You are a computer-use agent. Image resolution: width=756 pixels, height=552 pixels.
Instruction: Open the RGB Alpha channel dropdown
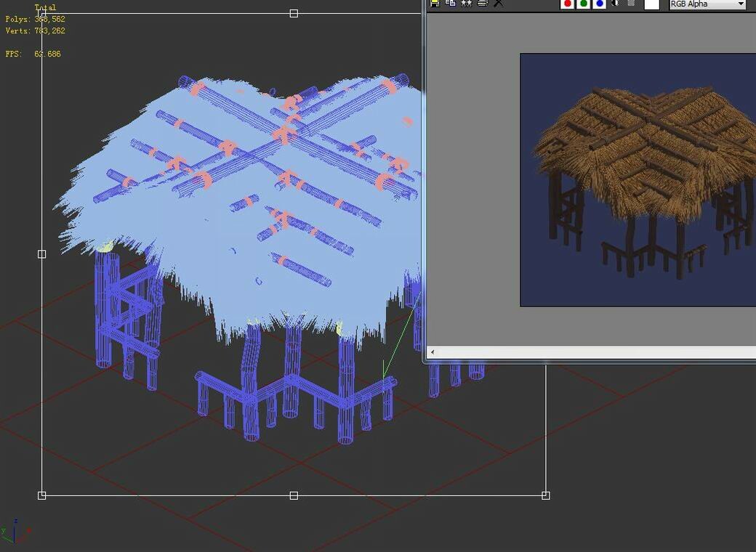click(x=707, y=4)
